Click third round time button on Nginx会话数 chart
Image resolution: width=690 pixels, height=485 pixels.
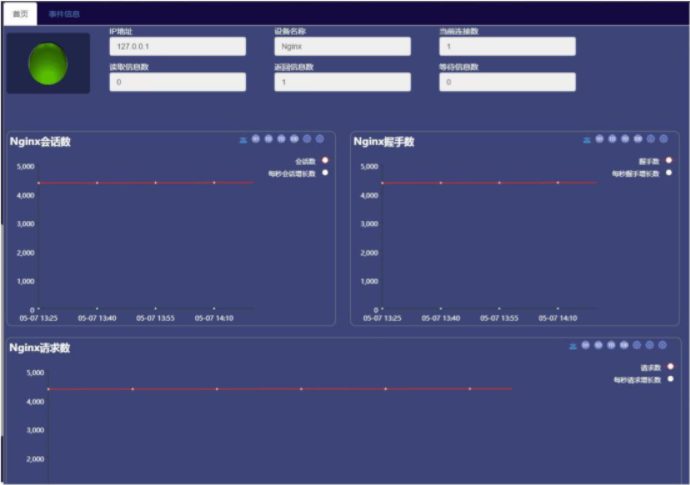point(281,139)
